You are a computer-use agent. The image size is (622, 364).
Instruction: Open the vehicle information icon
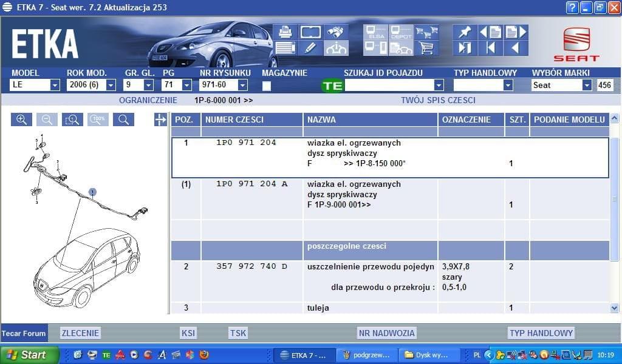335,49
